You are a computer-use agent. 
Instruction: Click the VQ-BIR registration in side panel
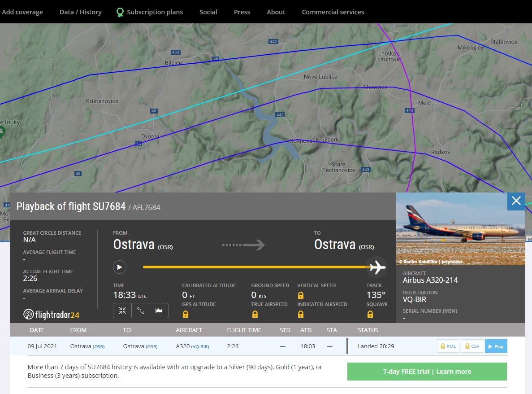pyautogui.click(x=414, y=300)
